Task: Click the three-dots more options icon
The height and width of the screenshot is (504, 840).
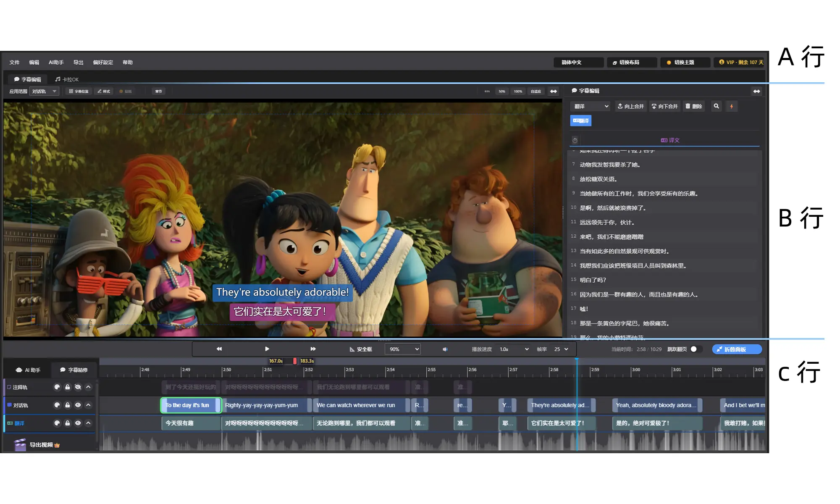Action: tap(487, 92)
